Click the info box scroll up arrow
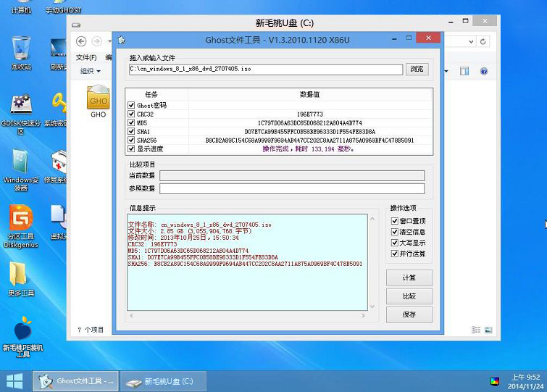The height and width of the screenshot is (392, 547). tap(372, 219)
